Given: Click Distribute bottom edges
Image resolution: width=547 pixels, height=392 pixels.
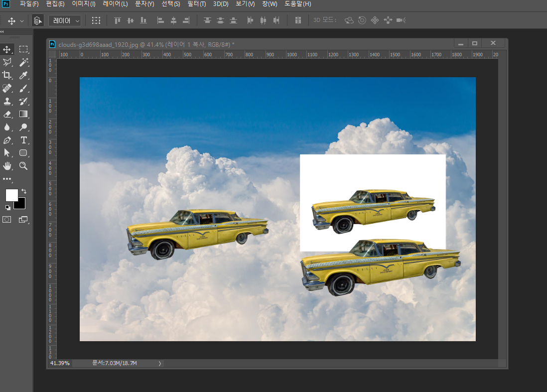Looking at the screenshot, I should 233,20.
